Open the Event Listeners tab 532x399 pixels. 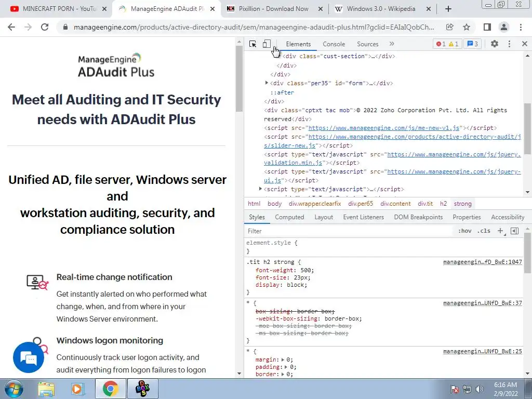363,217
